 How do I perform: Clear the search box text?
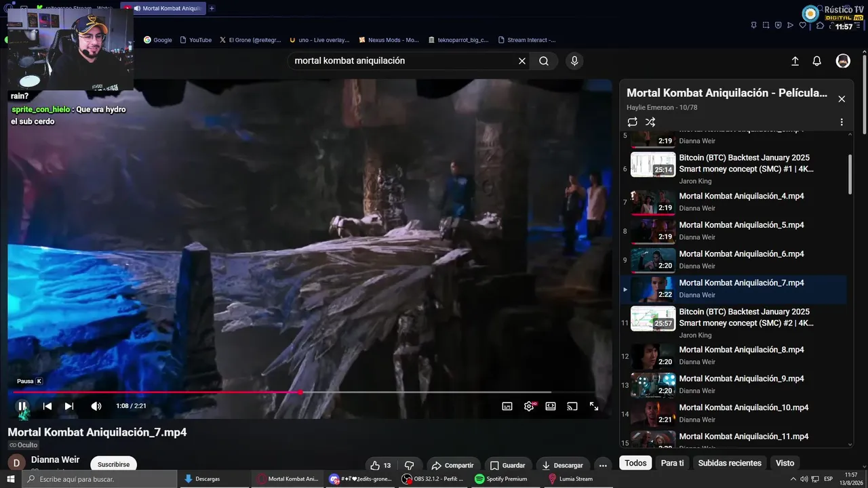tap(522, 61)
